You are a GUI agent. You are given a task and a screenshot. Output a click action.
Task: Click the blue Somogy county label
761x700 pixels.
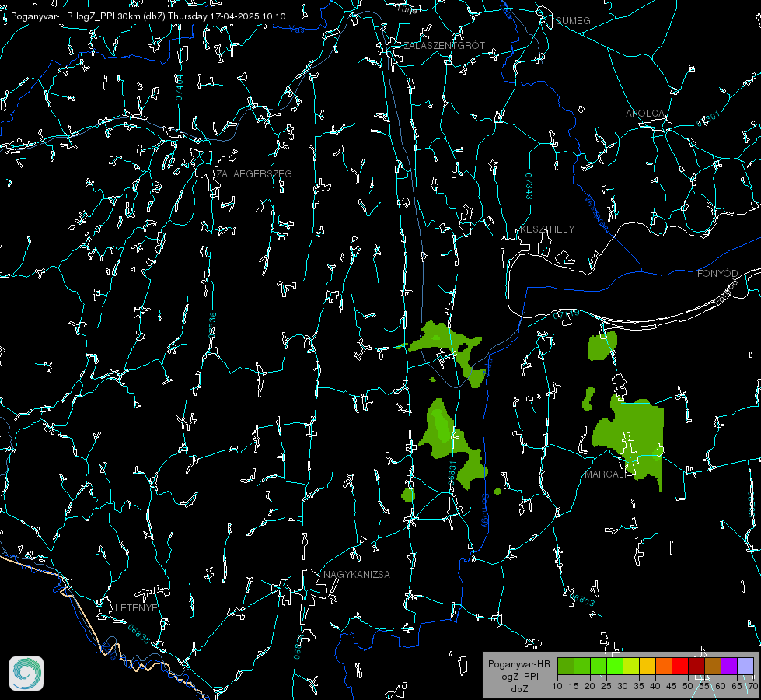tap(484, 510)
